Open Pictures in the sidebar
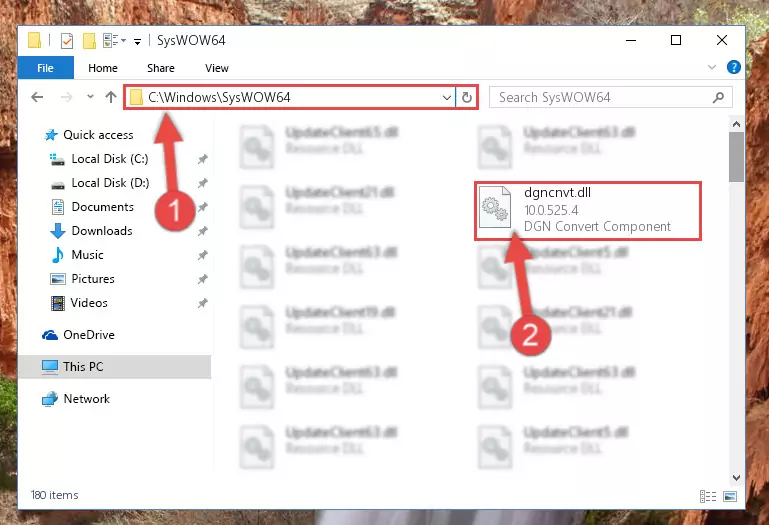The height and width of the screenshot is (525, 769). [93, 279]
